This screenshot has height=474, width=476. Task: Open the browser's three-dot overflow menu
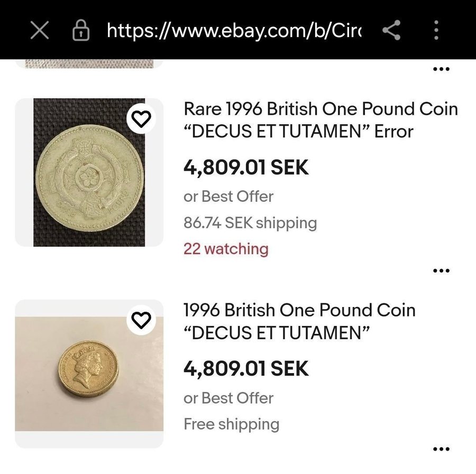[x=436, y=31]
